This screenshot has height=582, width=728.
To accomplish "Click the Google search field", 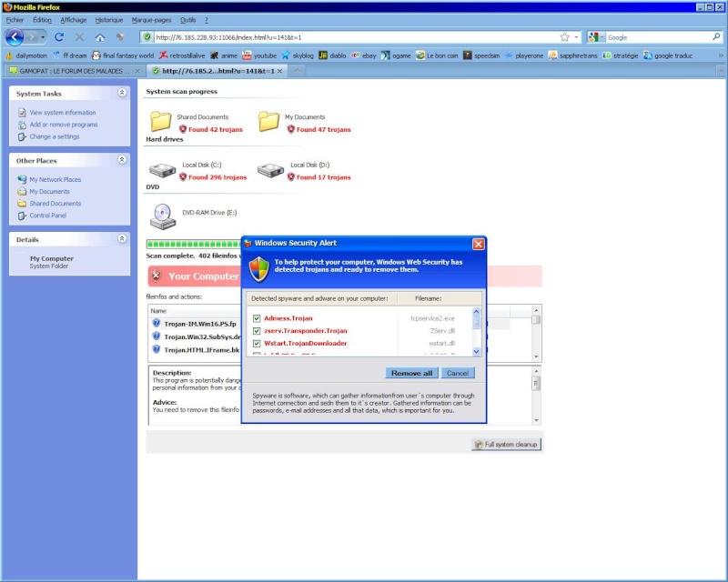I will pos(658,37).
